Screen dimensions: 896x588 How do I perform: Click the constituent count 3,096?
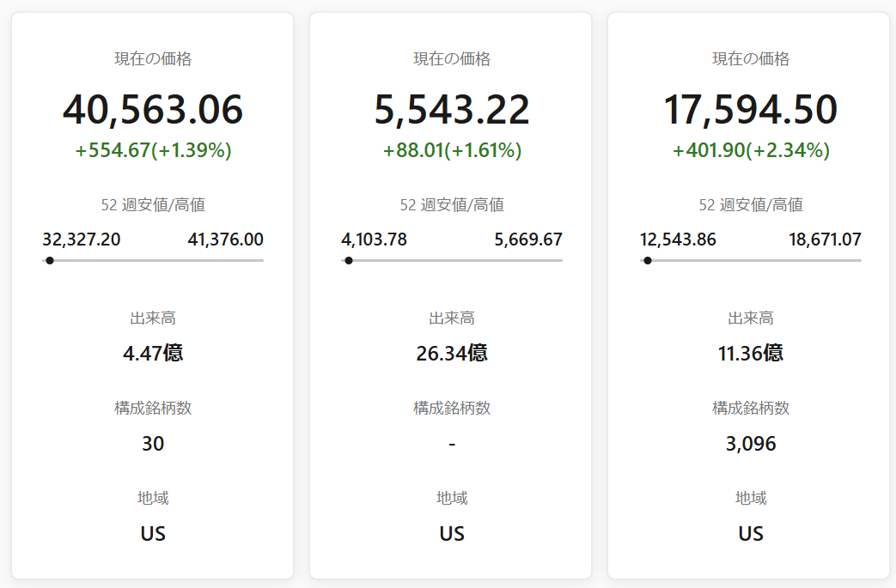(751, 444)
